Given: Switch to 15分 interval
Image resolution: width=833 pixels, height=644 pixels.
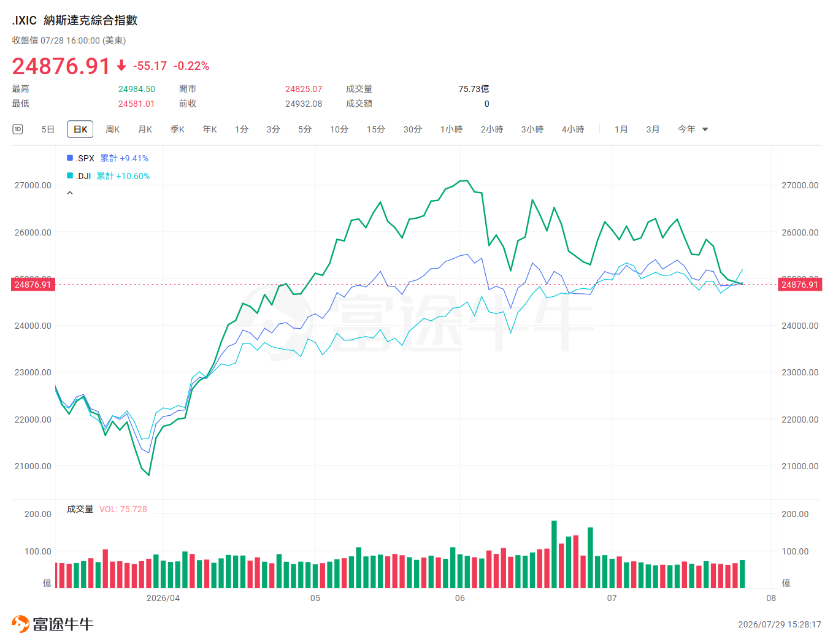Looking at the screenshot, I should coord(376,129).
